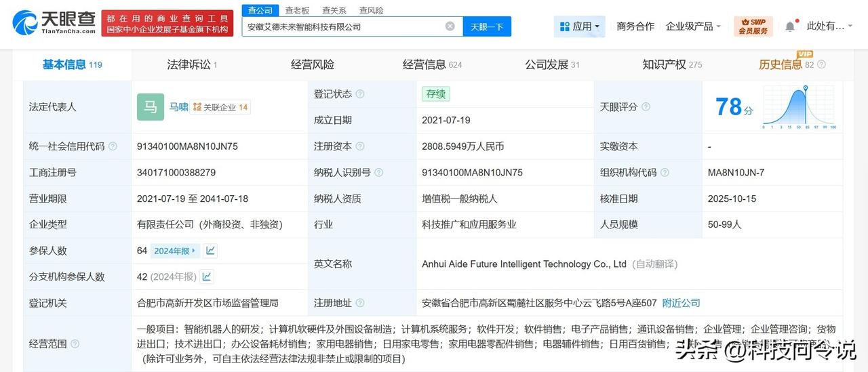Click English name Anhui Aide Future Intelligent Technology

click(524, 264)
